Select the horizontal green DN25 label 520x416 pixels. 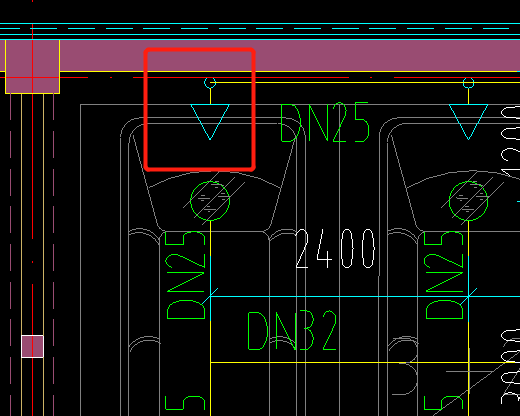(325, 123)
